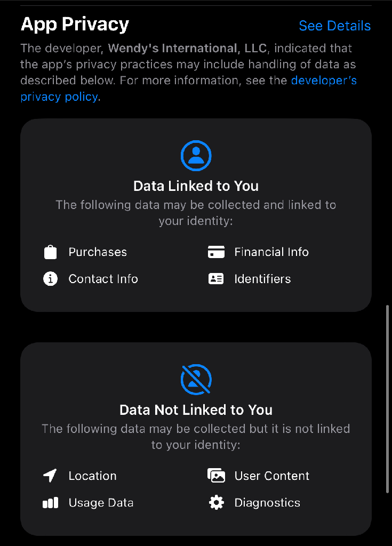Click the User Content label
The width and height of the screenshot is (392, 546).
point(272,476)
